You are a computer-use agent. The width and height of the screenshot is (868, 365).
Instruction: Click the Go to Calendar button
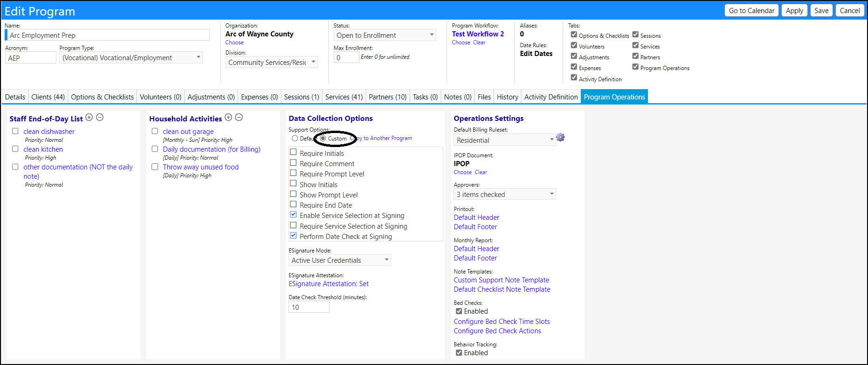[x=752, y=10]
